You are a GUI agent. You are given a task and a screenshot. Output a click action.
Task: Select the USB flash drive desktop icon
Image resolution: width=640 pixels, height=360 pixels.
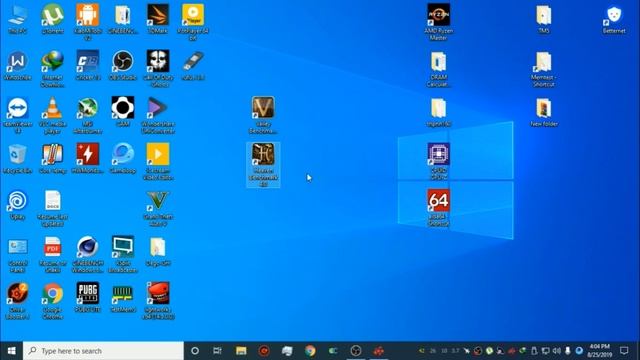(x=193, y=65)
